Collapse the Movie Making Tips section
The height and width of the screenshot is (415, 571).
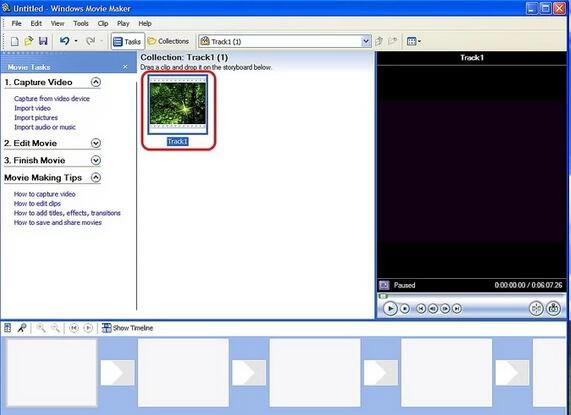tap(96, 178)
